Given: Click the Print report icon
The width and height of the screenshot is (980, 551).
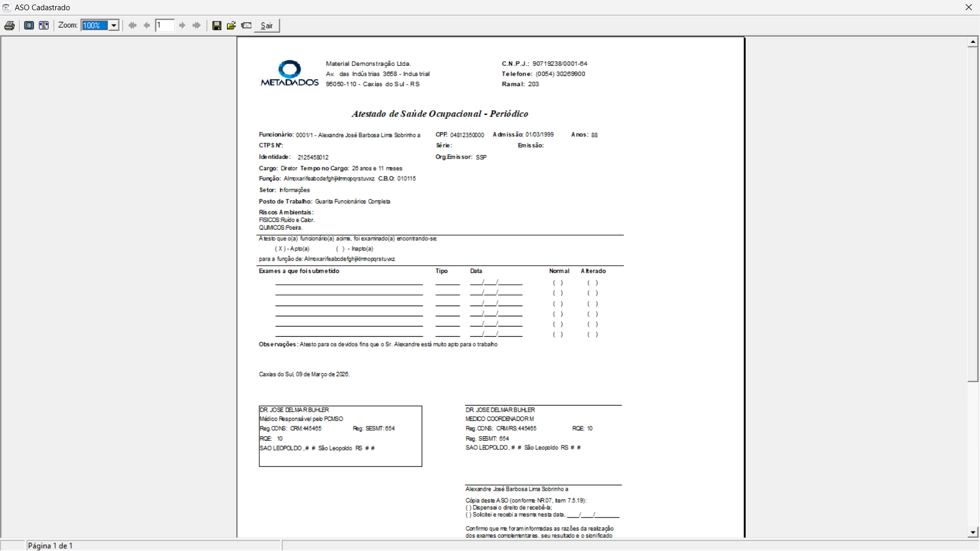Looking at the screenshot, I should [x=9, y=26].
